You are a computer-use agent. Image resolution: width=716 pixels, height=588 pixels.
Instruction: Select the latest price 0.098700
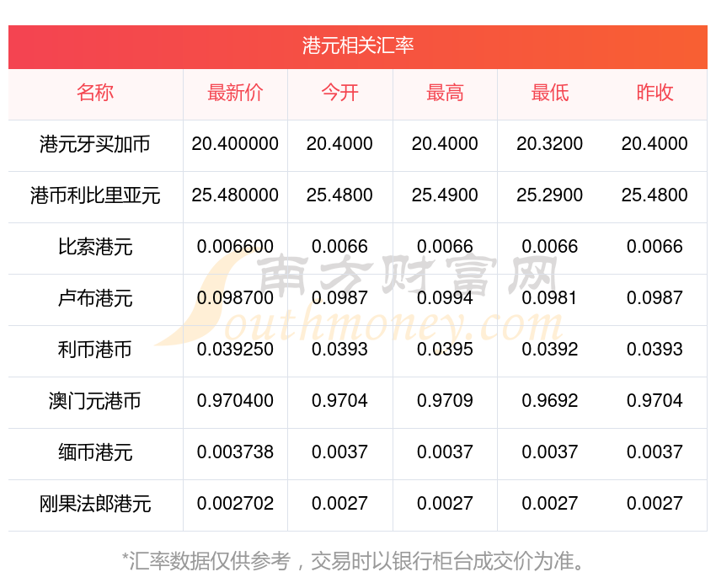tap(235, 298)
